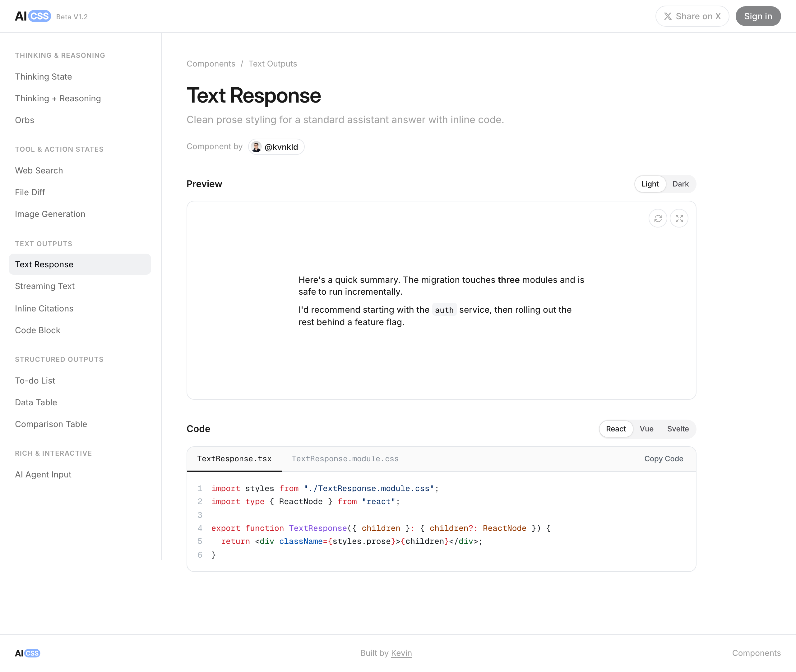Open AI Agent Input in sidebar
This screenshot has width=796, height=672.
[x=80, y=474]
